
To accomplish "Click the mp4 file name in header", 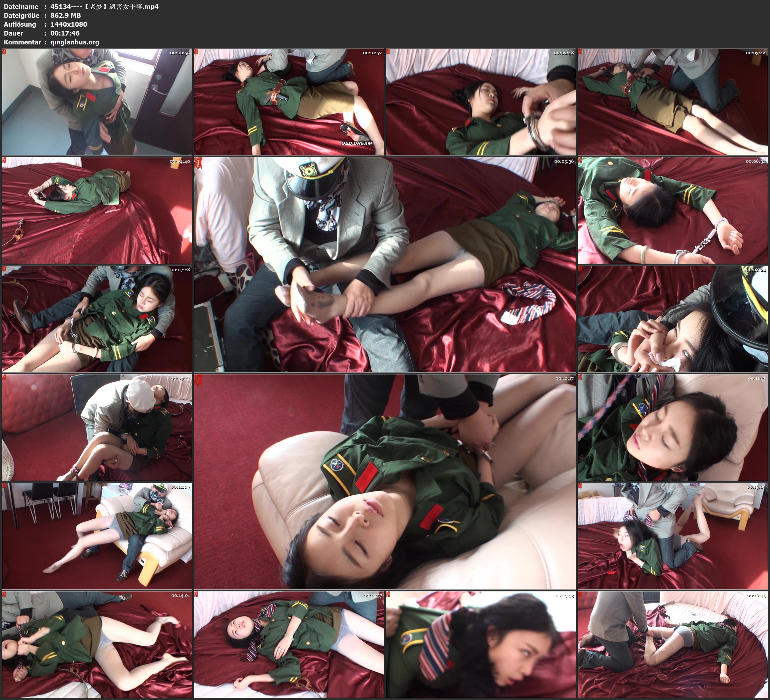I will (104, 6).
